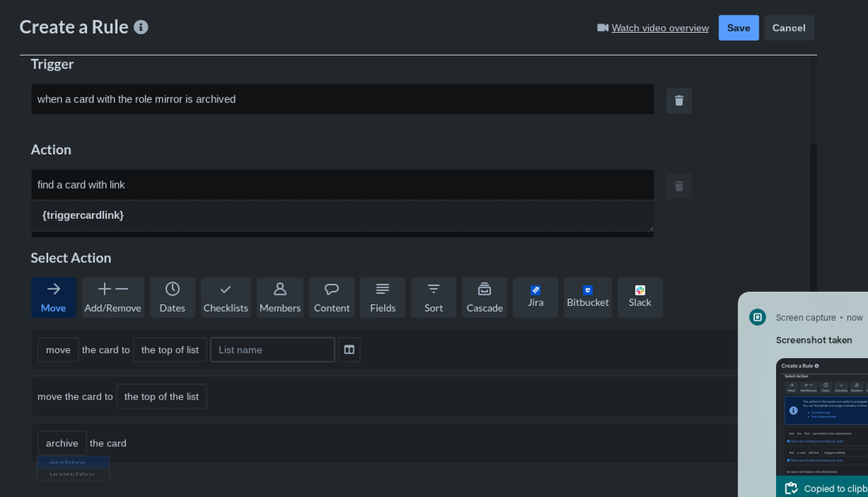This screenshot has height=497, width=868.
Task: Click the Screen capture app icon
Action: 758,317
